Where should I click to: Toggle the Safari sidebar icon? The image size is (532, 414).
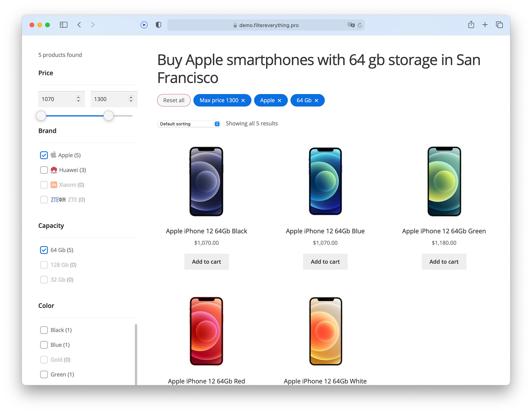pos(64,25)
